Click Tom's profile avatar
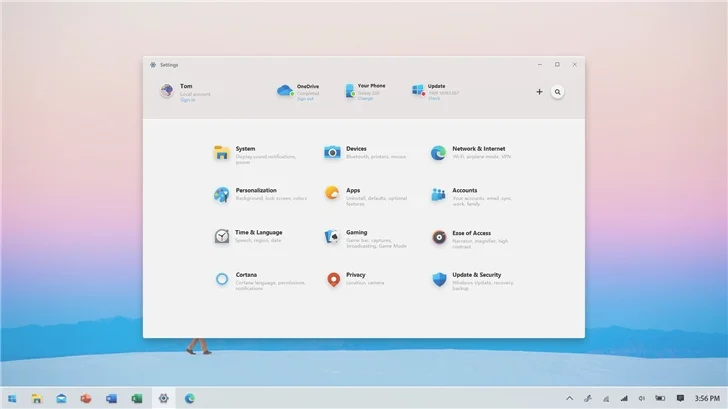 tap(167, 91)
